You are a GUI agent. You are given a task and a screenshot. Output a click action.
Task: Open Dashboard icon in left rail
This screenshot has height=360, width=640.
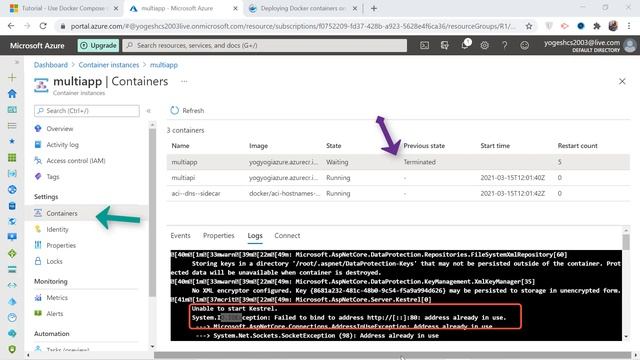click(12, 109)
